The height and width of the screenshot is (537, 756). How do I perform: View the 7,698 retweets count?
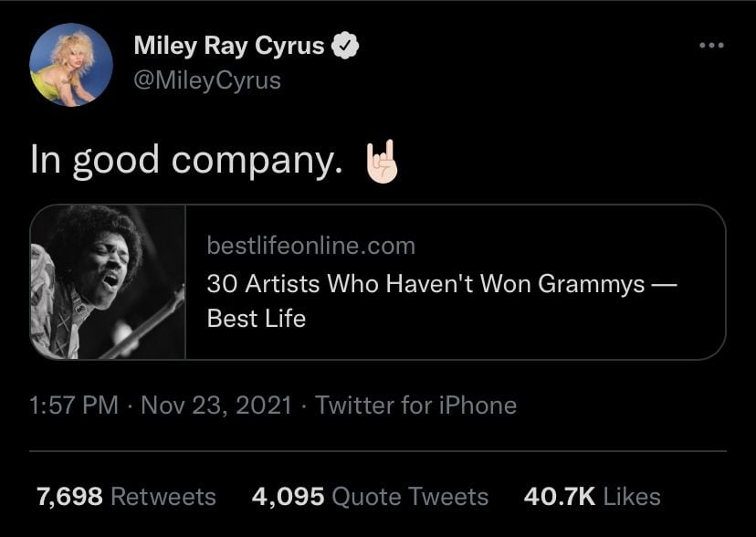(x=69, y=496)
